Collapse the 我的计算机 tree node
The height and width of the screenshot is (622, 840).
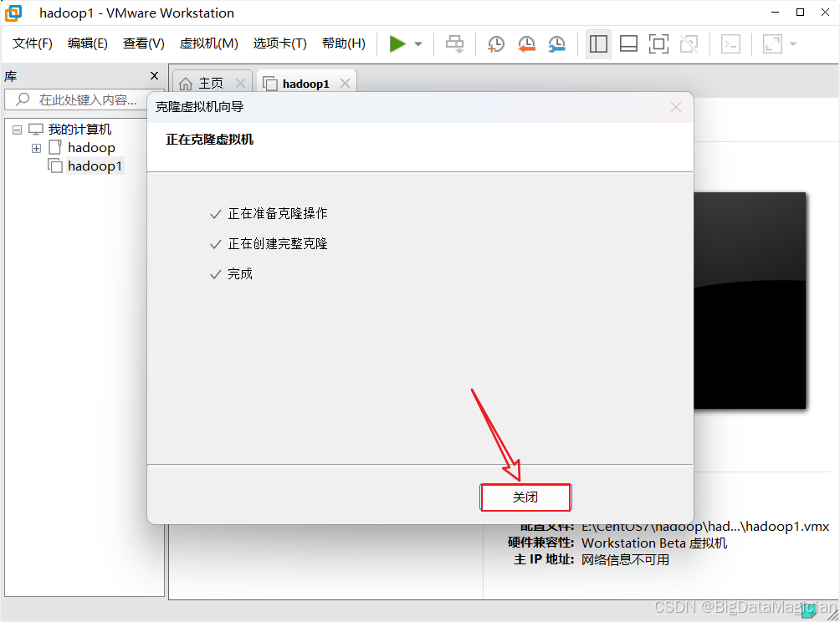pyautogui.click(x=17, y=130)
